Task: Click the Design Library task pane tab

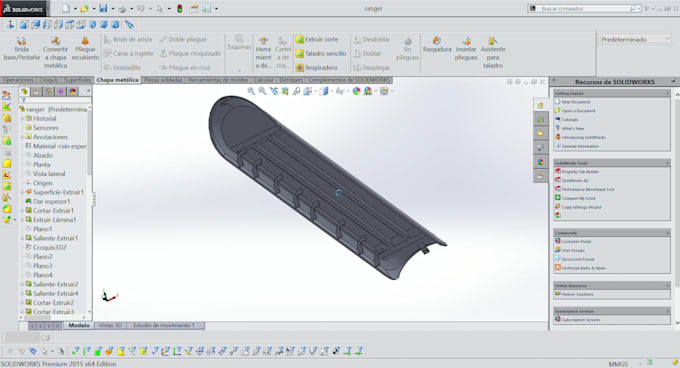Action: (x=540, y=119)
